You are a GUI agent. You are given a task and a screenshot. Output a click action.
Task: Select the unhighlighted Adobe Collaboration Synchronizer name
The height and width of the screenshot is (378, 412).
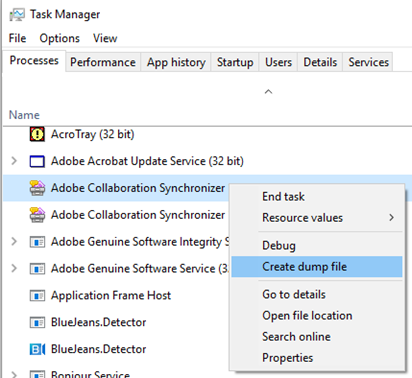138,215
